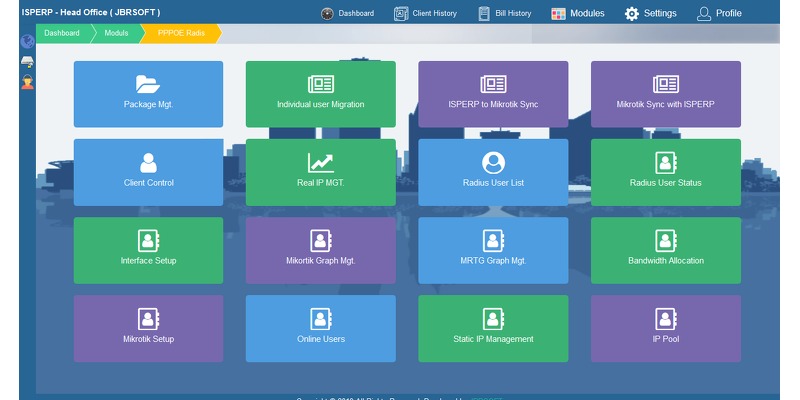View the Online Users tile
The height and width of the screenshot is (400, 800).
tap(320, 328)
